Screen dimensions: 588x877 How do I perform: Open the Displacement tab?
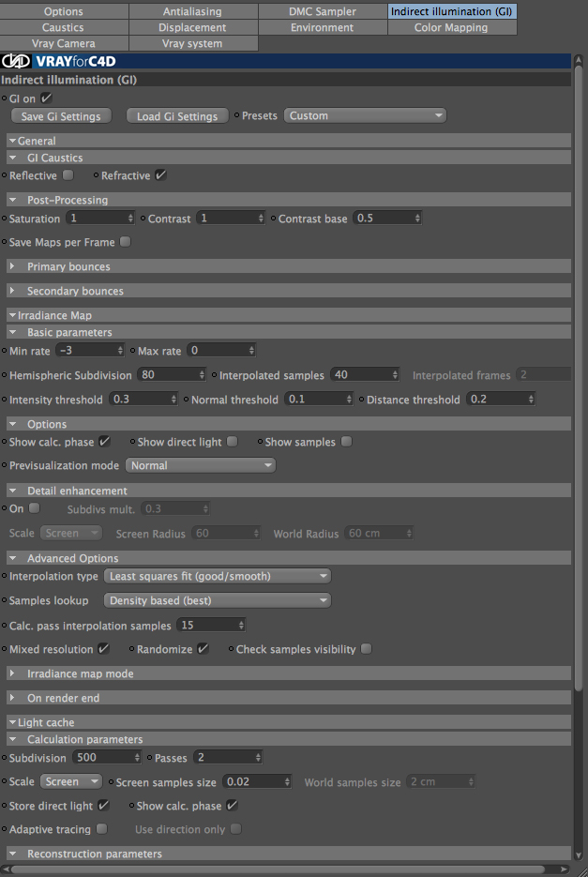pos(193,27)
